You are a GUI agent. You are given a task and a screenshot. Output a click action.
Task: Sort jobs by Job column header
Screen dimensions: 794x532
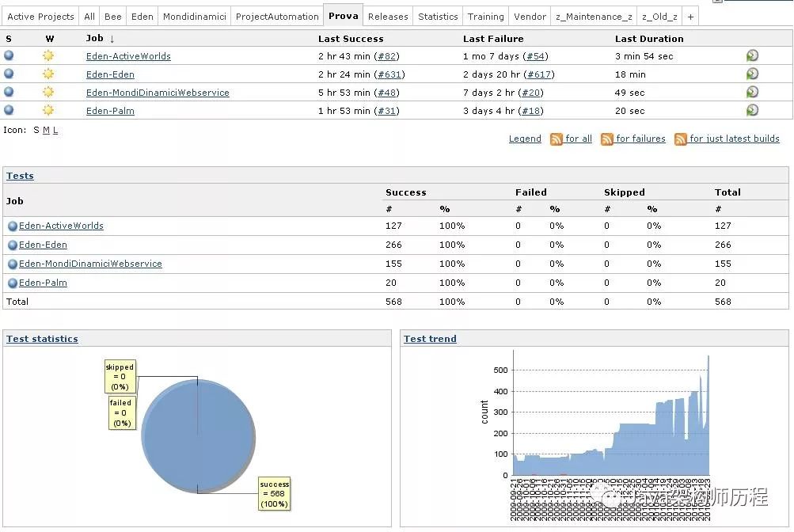95,39
